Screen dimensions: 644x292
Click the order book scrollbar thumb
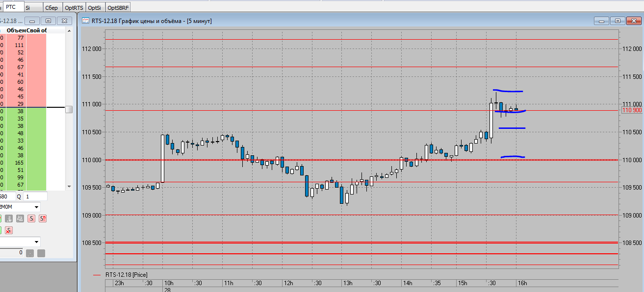(x=69, y=110)
